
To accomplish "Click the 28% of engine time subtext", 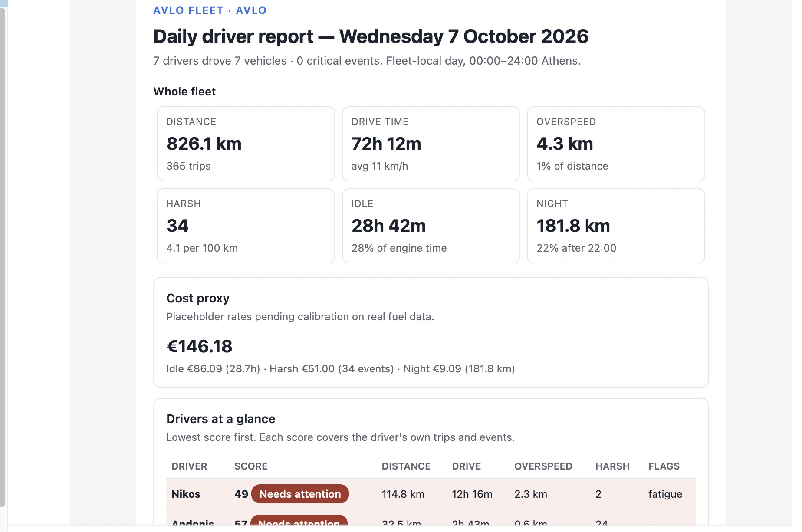I will 399,248.
